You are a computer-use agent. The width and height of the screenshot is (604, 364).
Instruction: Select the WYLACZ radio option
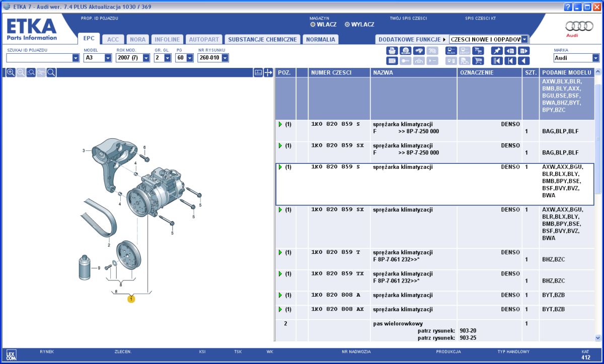pyautogui.click(x=347, y=25)
